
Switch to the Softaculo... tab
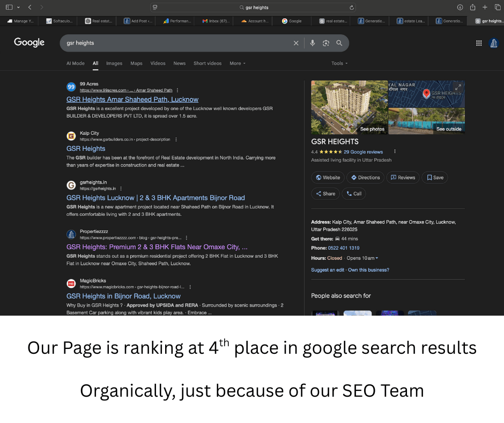60,21
